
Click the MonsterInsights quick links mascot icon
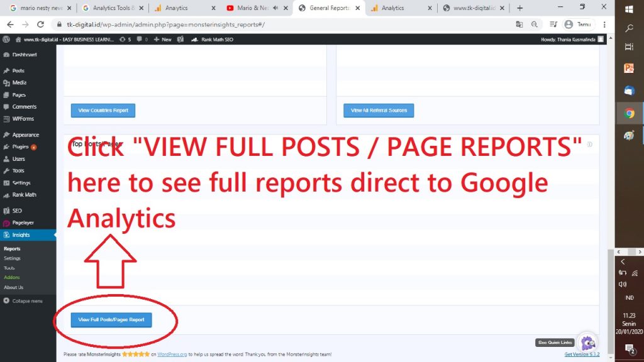tap(587, 343)
